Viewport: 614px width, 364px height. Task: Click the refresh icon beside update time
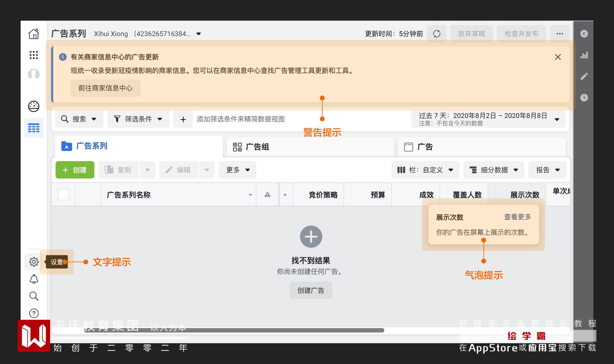(x=436, y=34)
